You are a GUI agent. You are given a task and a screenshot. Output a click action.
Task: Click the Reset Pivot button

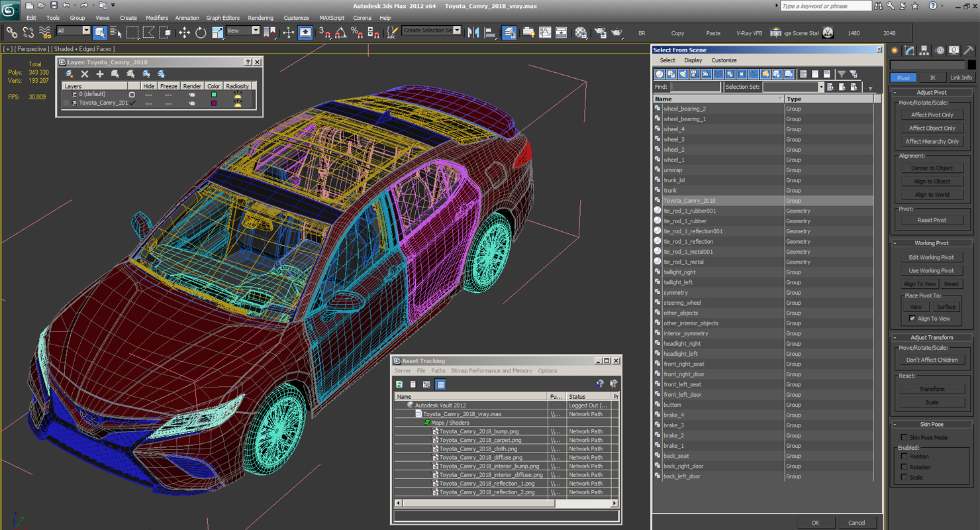[x=932, y=220]
